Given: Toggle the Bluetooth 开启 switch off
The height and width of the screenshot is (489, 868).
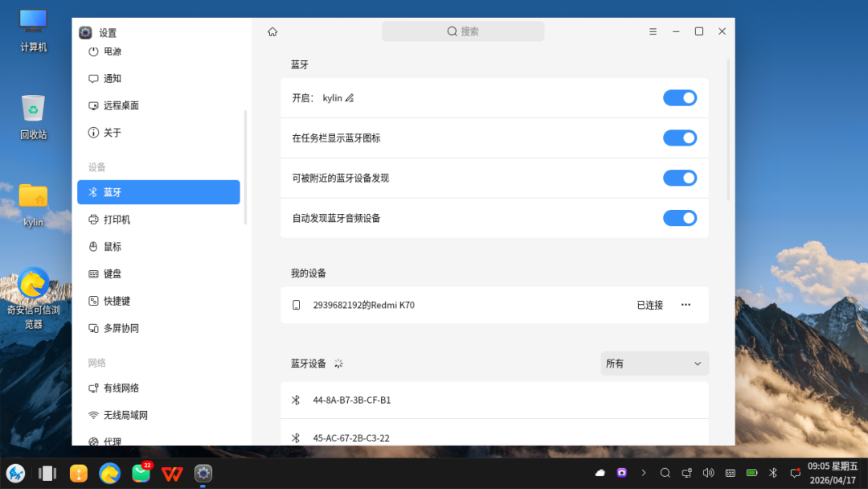Looking at the screenshot, I should [x=680, y=98].
